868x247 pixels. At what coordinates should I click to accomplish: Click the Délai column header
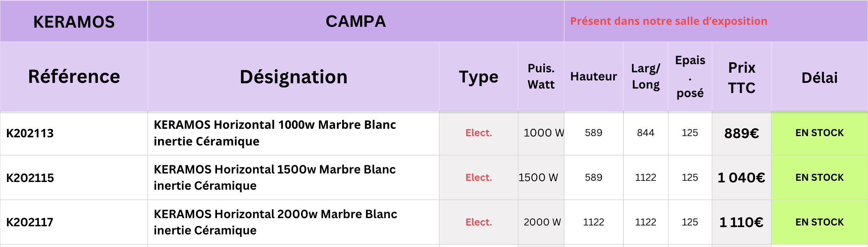tap(819, 78)
